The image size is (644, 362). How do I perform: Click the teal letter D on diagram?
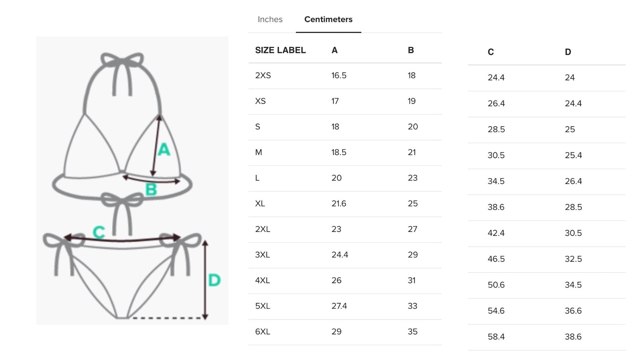(214, 280)
